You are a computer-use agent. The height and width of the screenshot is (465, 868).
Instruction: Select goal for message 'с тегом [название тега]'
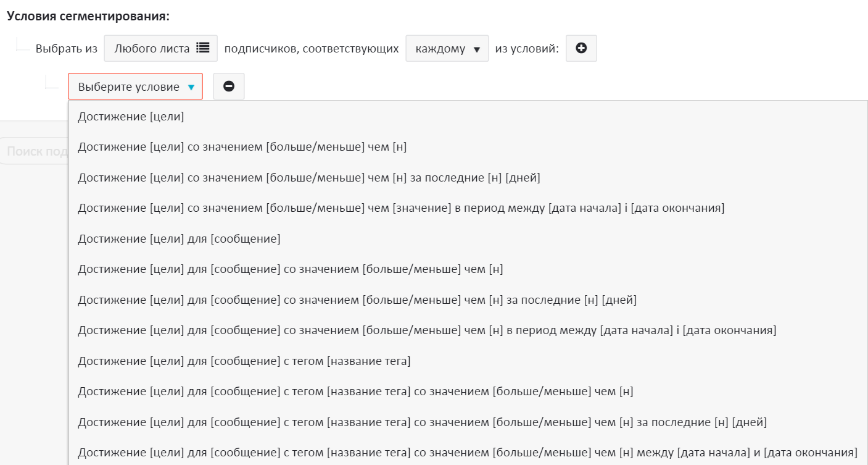pyautogui.click(x=244, y=361)
